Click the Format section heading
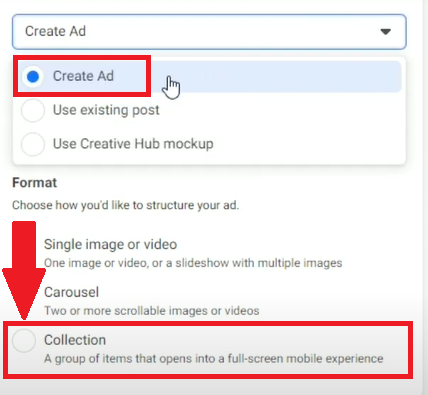 coord(34,183)
